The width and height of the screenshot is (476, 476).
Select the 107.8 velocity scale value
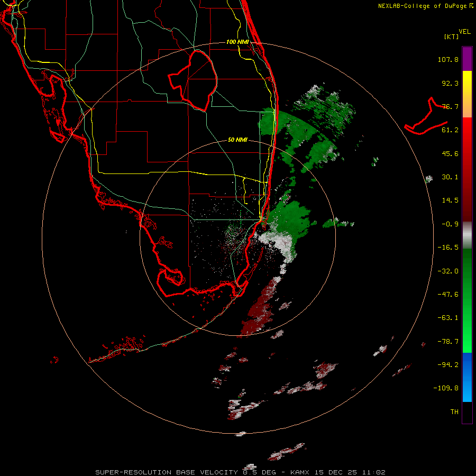coord(448,59)
